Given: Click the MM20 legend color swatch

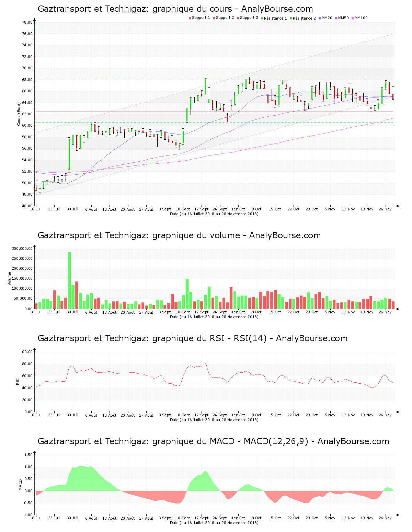Looking at the screenshot, I should (320, 18).
